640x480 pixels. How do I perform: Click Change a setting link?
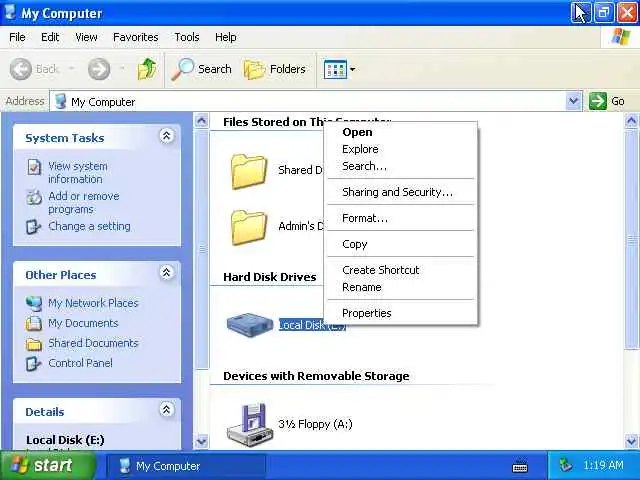[89, 226]
